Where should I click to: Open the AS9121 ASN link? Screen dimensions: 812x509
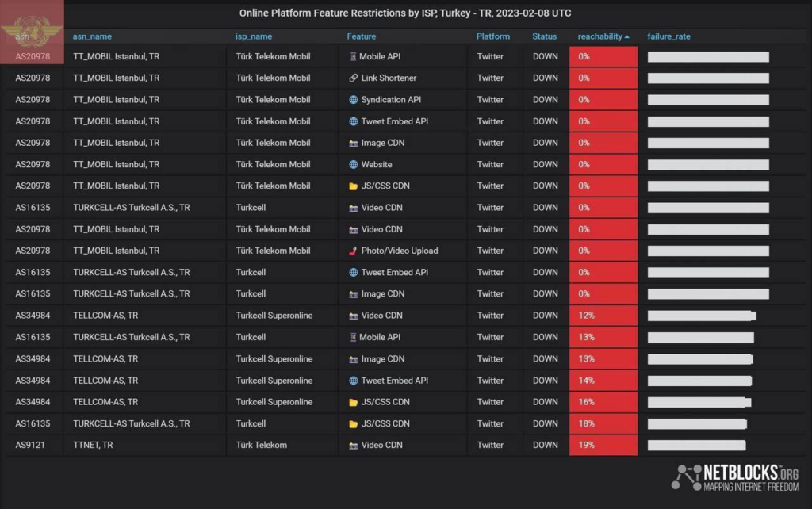[30, 446]
